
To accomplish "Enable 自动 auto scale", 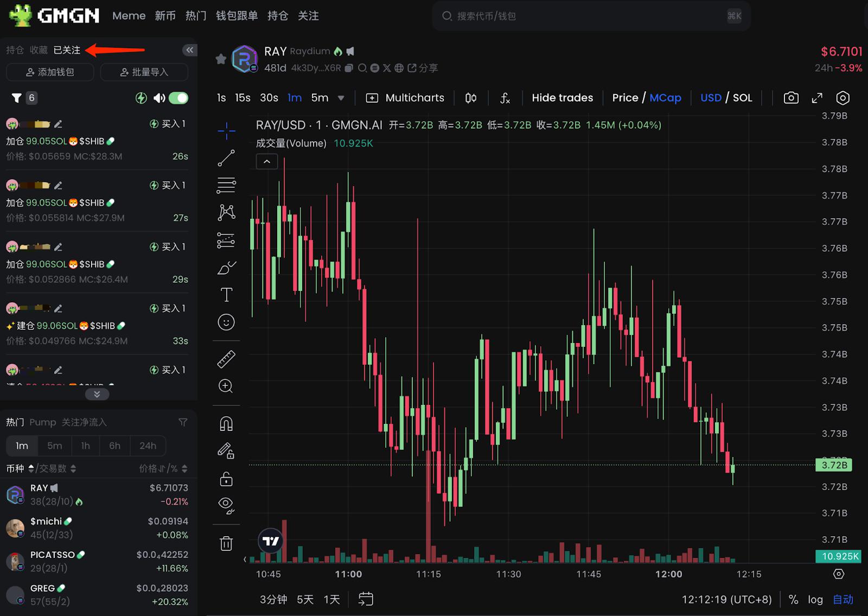I will [x=843, y=600].
